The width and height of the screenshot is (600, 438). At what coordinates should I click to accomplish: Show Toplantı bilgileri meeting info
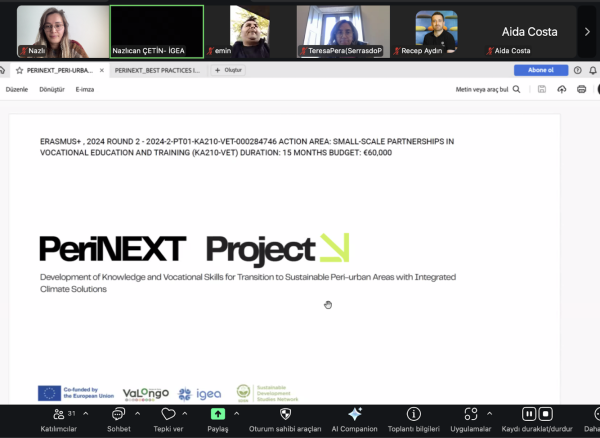[413, 414]
